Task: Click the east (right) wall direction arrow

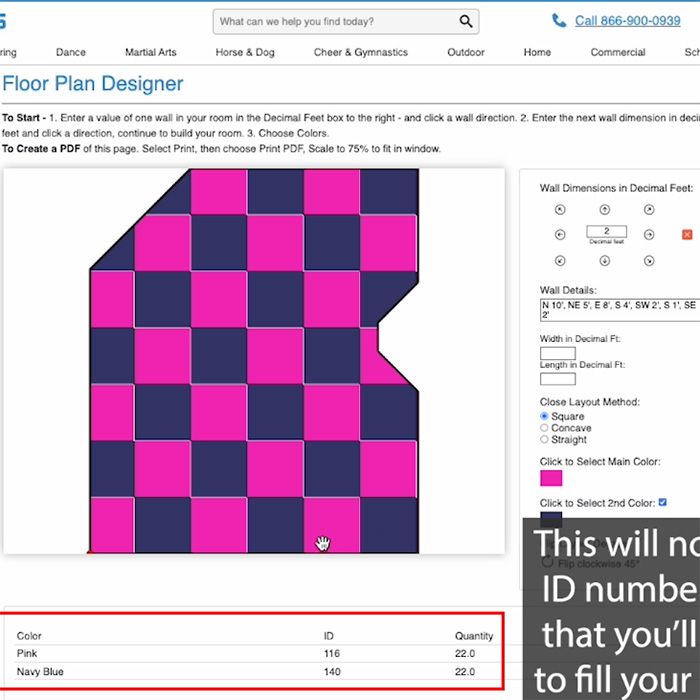Action: click(649, 235)
